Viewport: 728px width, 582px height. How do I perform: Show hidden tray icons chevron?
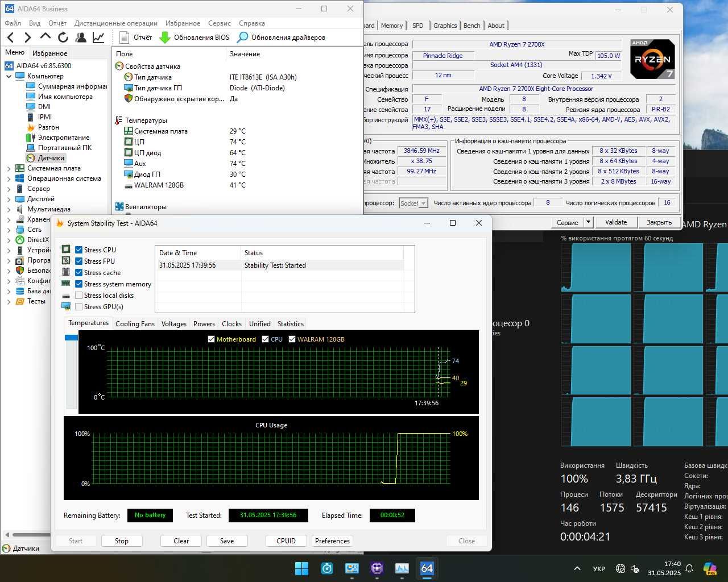[x=577, y=568]
